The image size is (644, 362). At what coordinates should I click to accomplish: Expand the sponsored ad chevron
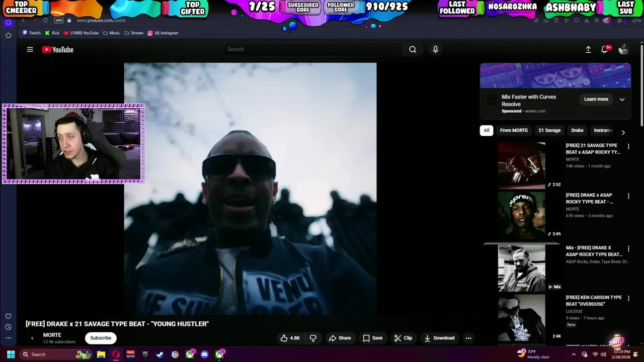pos(622,100)
